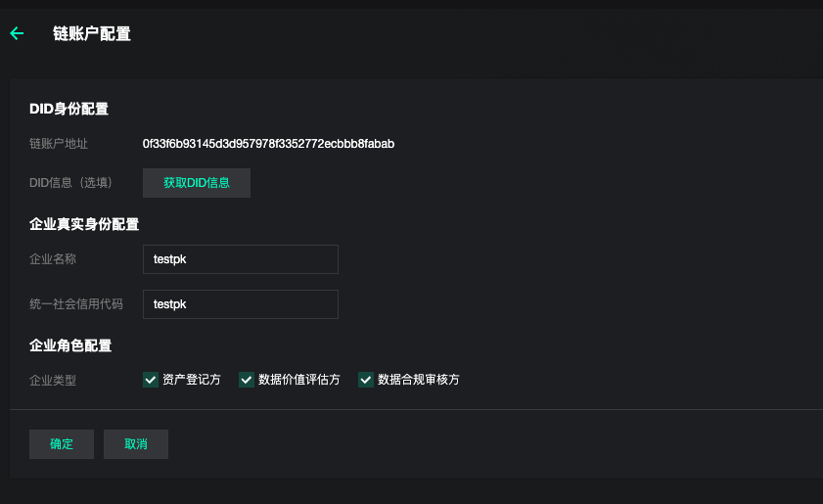The height and width of the screenshot is (504, 823).
Task: Click the DID信息（选填） field label
Action: [71, 183]
